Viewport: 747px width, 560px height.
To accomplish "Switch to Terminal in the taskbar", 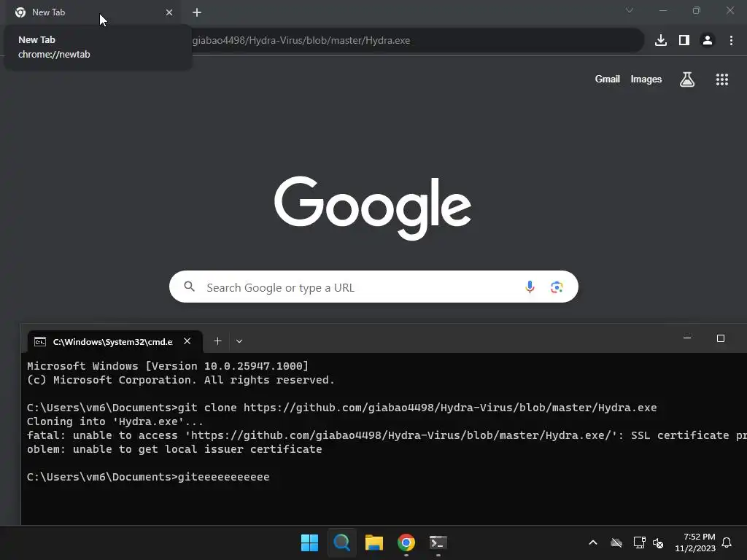I will point(438,542).
